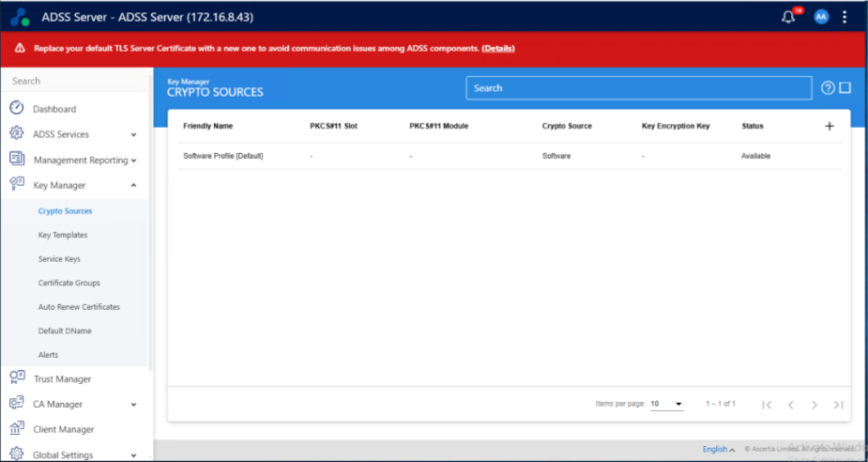This screenshot has width=868, height=462.
Task: Click the Trust Manager icon
Action: click(x=17, y=378)
